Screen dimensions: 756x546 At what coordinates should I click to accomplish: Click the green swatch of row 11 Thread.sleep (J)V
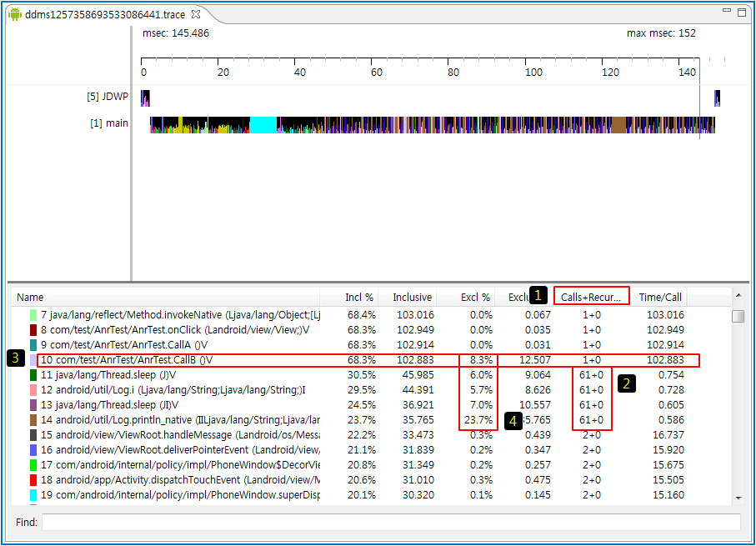click(33, 375)
